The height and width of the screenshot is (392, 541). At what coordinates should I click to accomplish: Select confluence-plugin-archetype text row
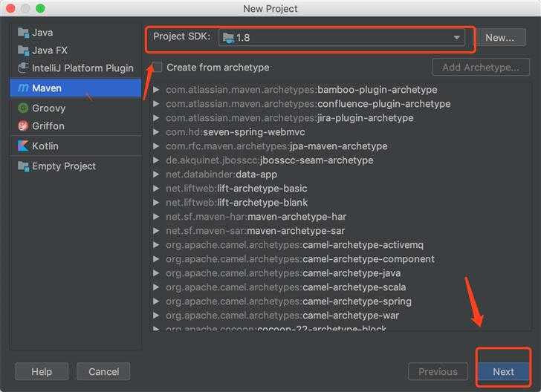click(308, 104)
